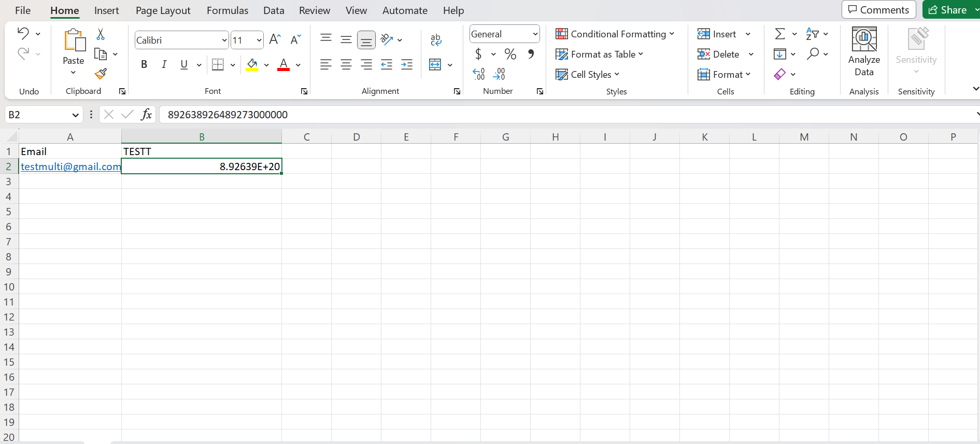This screenshot has width=980, height=444.
Task: Click the AutoSum sigma icon
Action: (779, 34)
